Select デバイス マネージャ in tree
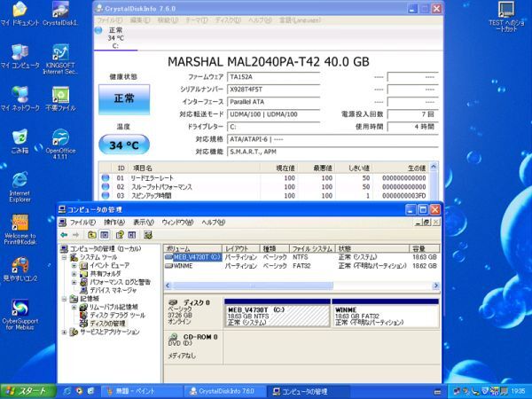Image resolution: width=532 pixels, height=399 pixels. pos(113,291)
